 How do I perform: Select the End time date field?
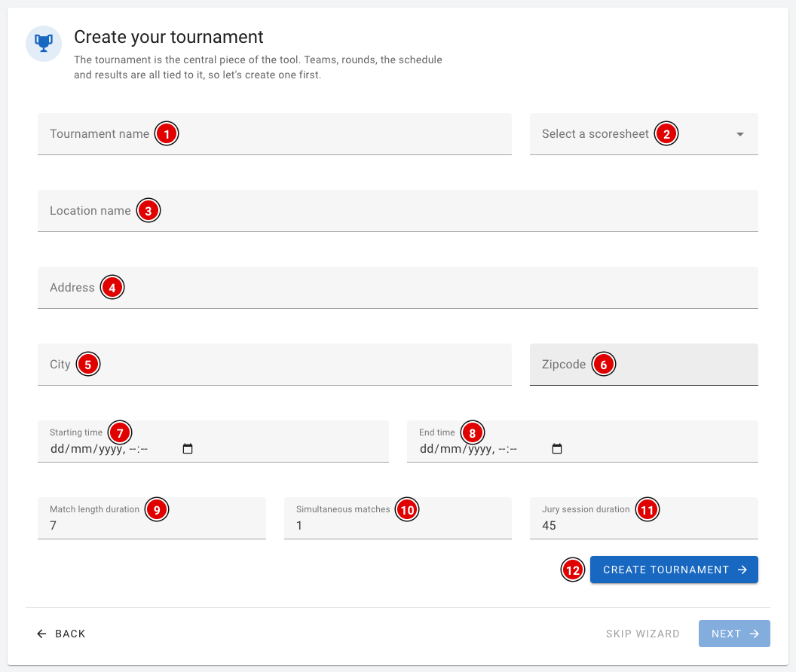point(583,441)
